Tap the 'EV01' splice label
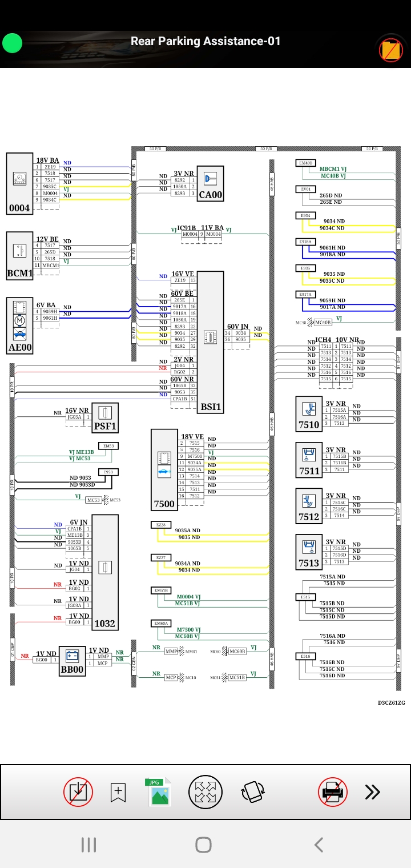The image size is (411, 868). [x=306, y=189]
